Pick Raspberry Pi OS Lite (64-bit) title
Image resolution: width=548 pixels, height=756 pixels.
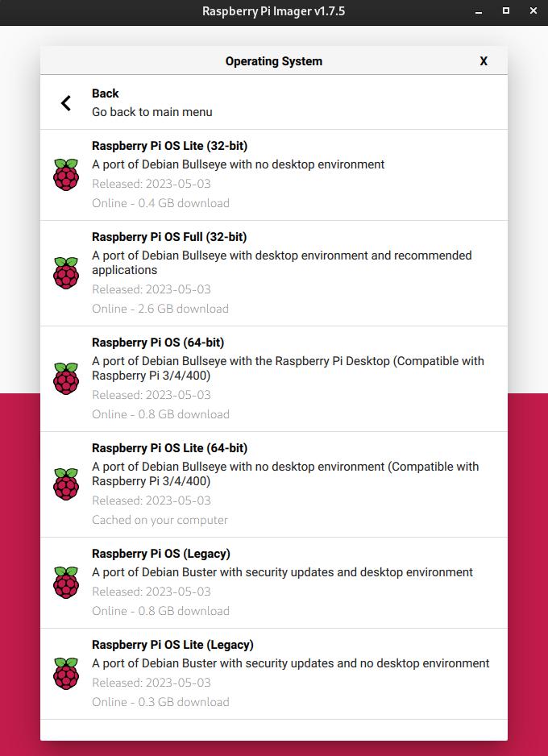(x=169, y=448)
